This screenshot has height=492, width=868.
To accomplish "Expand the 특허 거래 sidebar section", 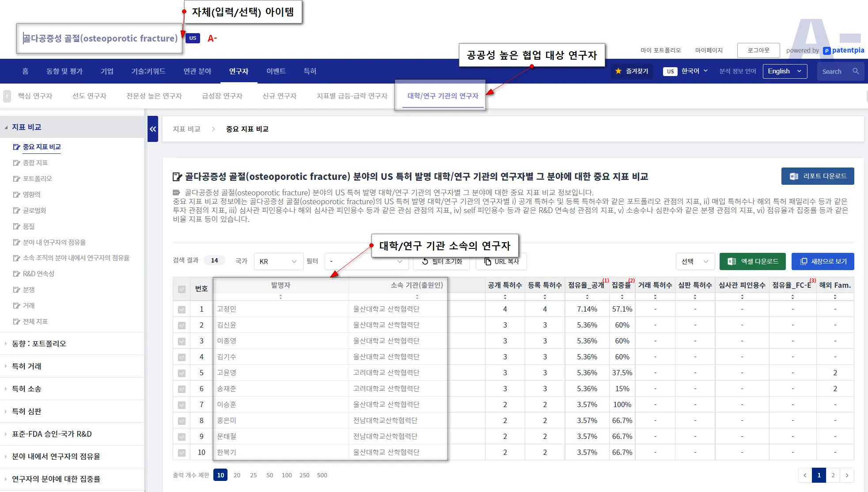I will tap(27, 366).
